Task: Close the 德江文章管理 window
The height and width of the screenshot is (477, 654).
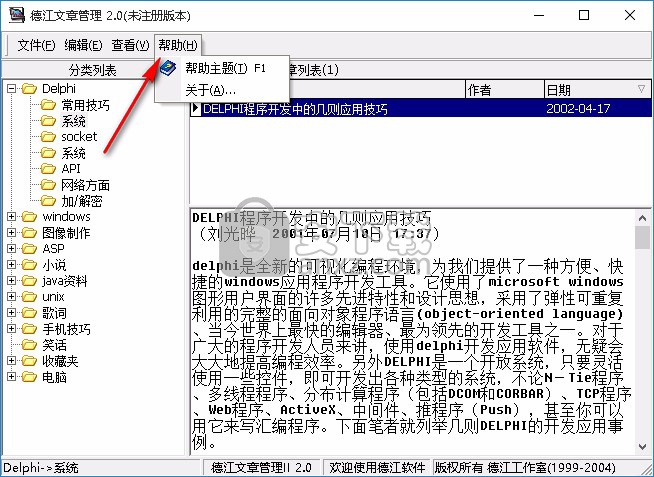Action: click(629, 15)
